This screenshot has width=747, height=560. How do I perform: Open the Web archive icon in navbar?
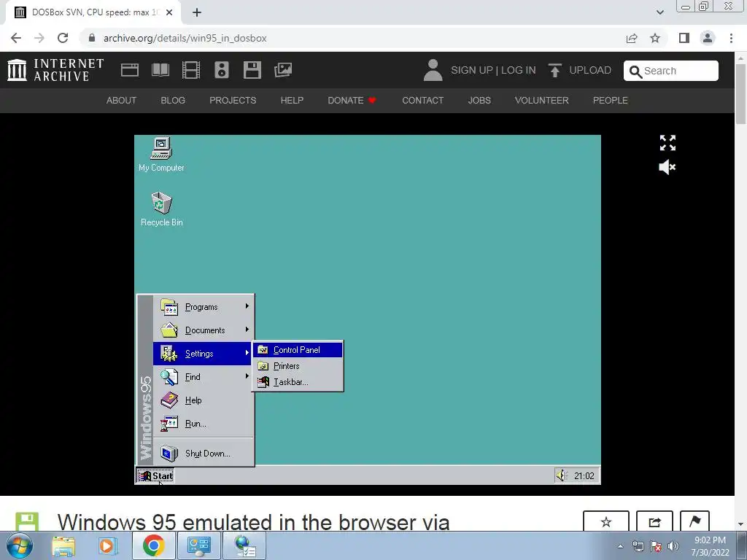click(x=130, y=70)
